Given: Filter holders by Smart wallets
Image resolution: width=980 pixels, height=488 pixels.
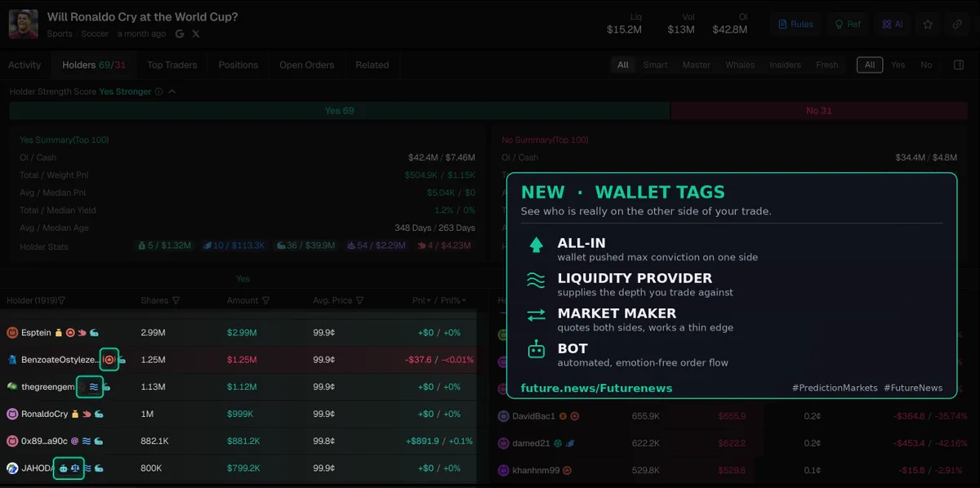Looking at the screenshot, I should click(x=655, y=64).
